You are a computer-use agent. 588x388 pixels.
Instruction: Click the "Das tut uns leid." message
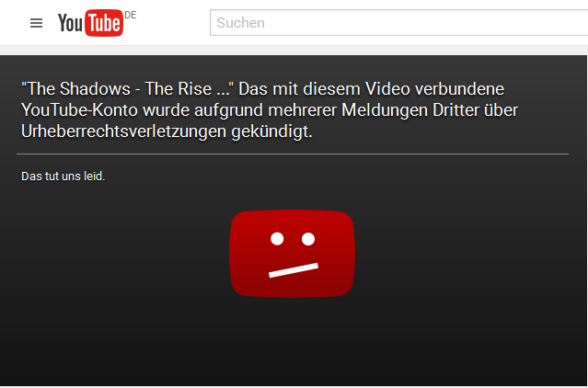[x=63, y=176]
